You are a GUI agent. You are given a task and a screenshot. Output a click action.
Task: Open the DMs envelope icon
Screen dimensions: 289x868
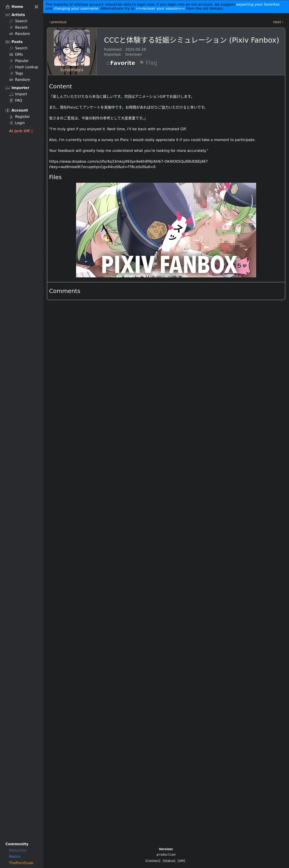click(11, 55)
